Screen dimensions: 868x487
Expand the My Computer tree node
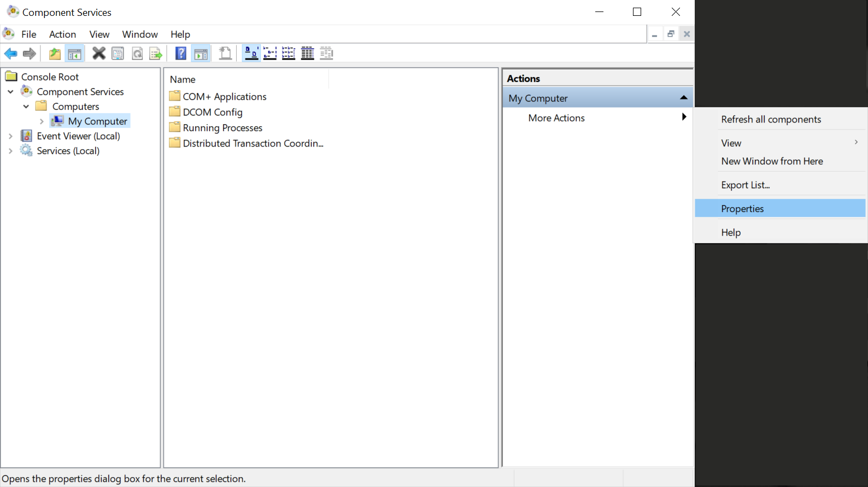click(x=42, y=121)
